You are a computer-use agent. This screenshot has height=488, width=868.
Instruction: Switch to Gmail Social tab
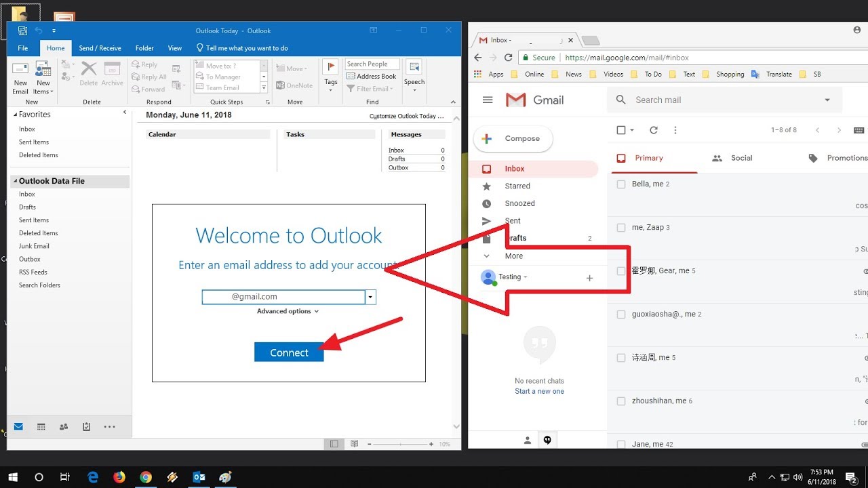732,158
